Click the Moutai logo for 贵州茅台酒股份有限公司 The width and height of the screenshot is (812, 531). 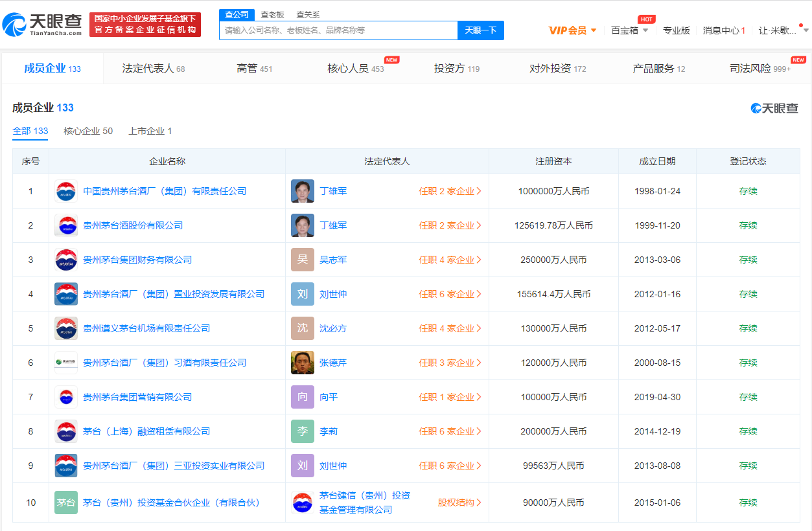pyautogui.click(x=66, y=225)
